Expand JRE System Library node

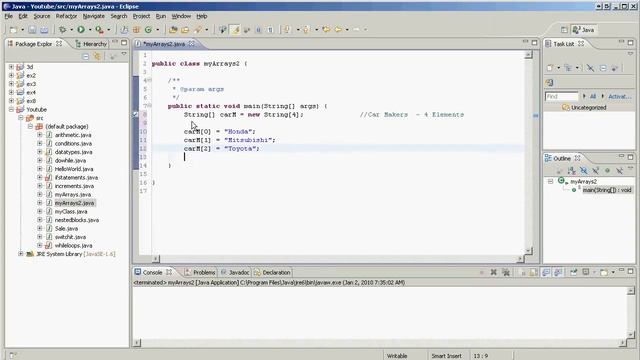click(x=21, y=254)
